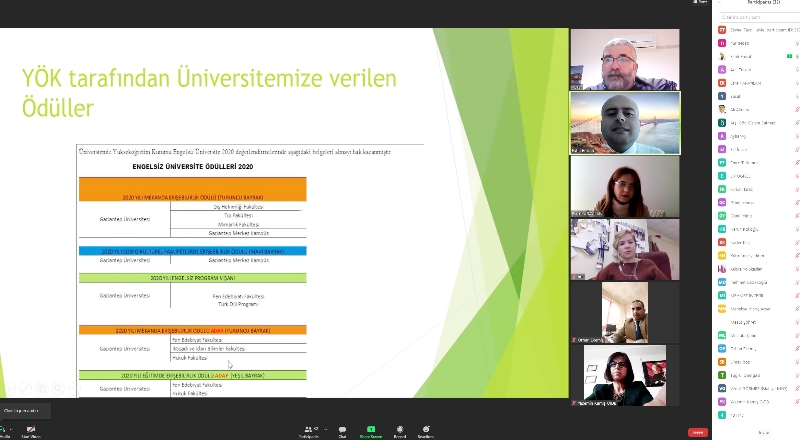The width and height of the screenshot is (800, 440).
Task: Select video of red-haired woman looking down
Action: (625, 186)
